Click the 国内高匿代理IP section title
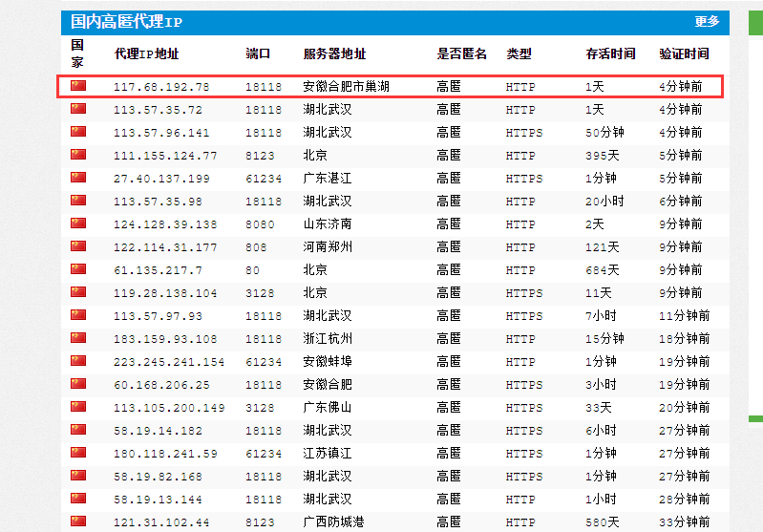Image resolution: width=763 pixels, height=532 pixels. pos(126,22)
